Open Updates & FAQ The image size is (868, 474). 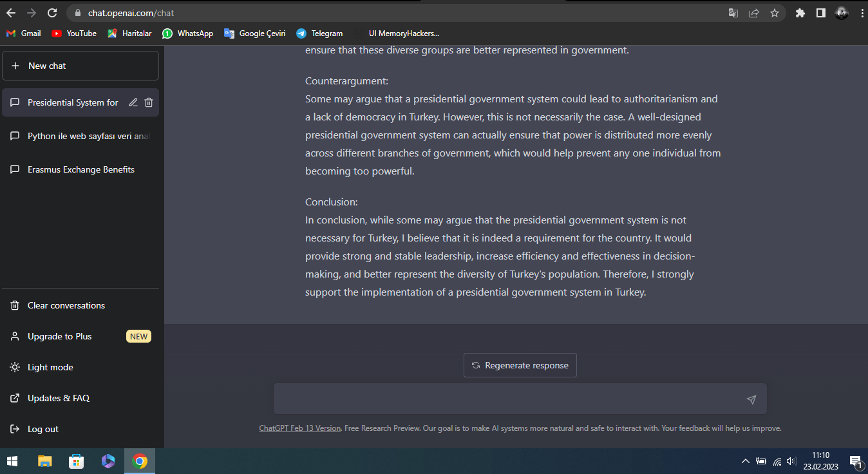coord(80,398)
